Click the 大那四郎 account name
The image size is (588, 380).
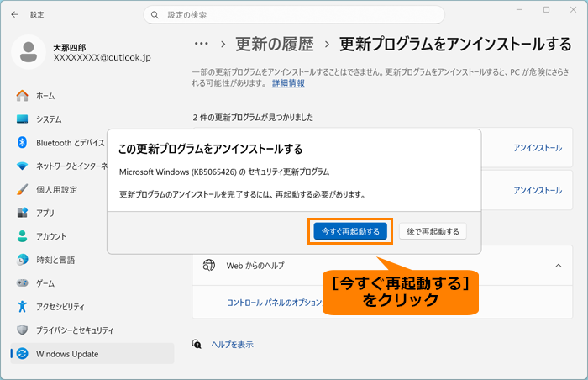[x=70, y=48]
